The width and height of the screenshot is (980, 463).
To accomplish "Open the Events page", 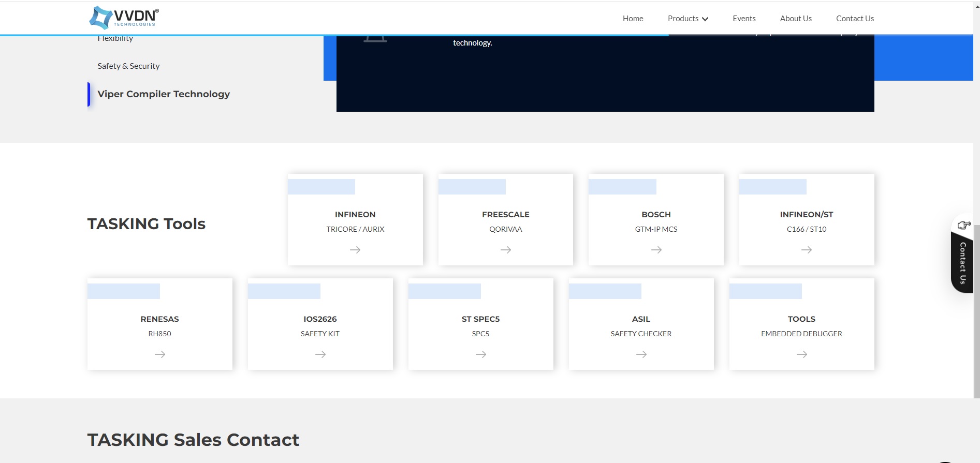I will point(744,19).
